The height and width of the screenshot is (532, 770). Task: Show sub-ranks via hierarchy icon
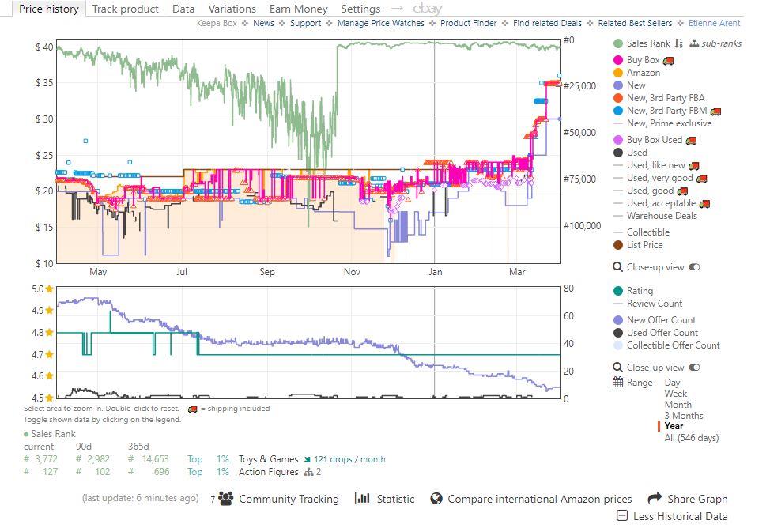694,43
